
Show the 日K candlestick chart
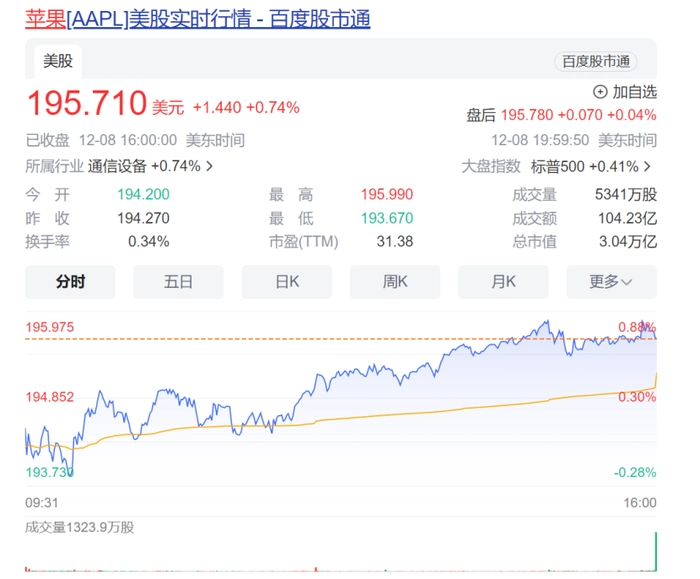tap(287, 282)
